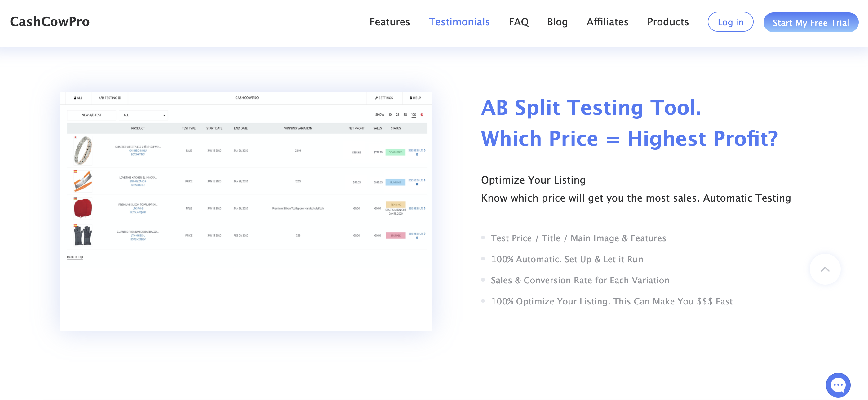Click the Sales column header
Image resolution: width=868 pixels, height=400 pixels.
377,128
